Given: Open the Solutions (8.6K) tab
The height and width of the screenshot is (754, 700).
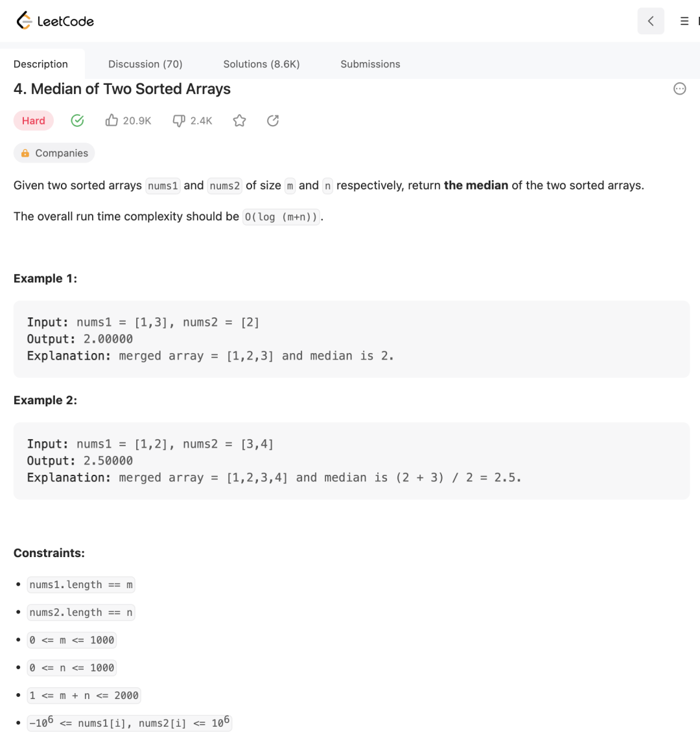Looking at the screenshot, I should 261,64.
